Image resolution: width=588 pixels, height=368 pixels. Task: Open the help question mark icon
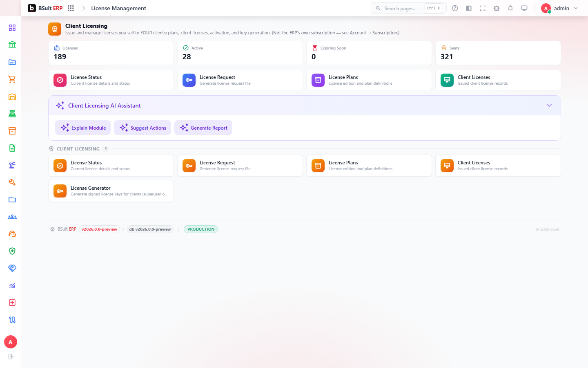(455, 8)
